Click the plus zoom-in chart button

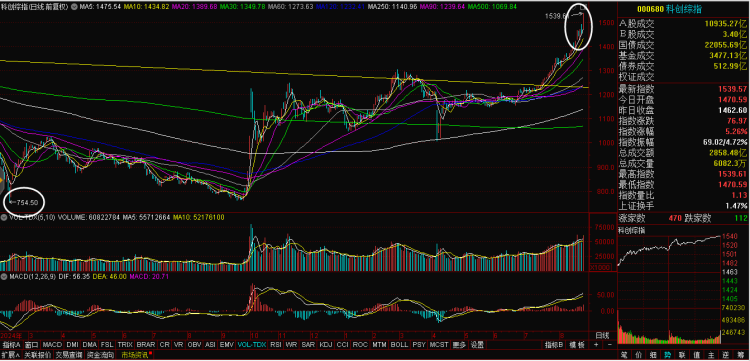(596, 344)
